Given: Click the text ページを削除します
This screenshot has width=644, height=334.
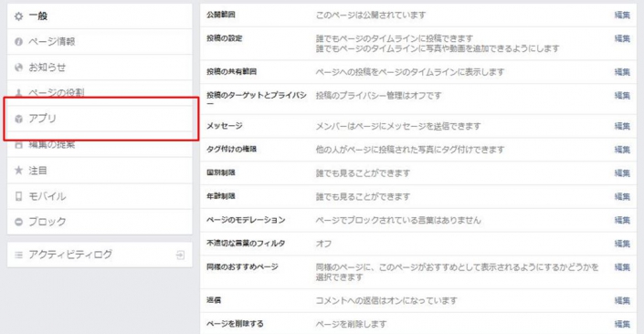Looking at the screenshot, I should tap(351, 324).
